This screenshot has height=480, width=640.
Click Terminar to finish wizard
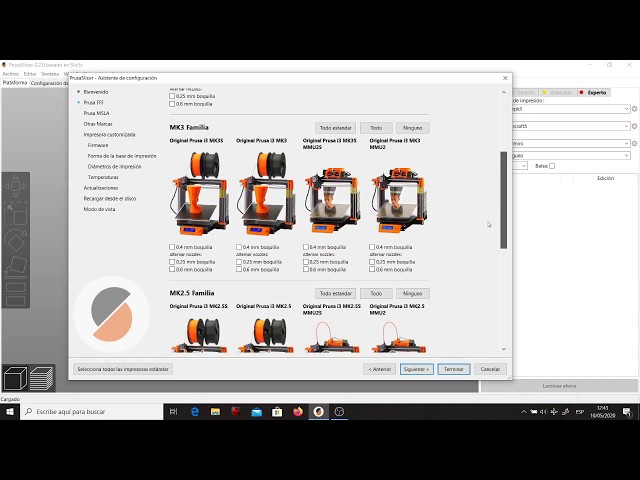click(x=454, y=369)
